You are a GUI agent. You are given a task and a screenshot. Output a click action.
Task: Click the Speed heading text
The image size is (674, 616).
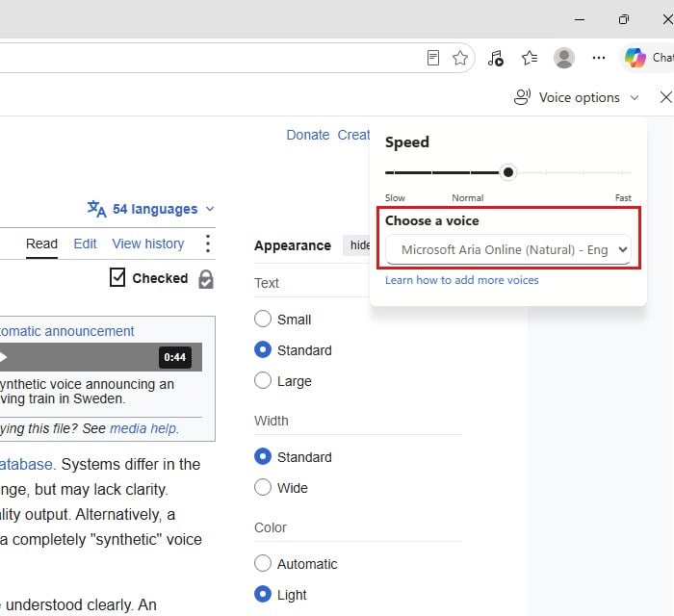pos(407,142)
